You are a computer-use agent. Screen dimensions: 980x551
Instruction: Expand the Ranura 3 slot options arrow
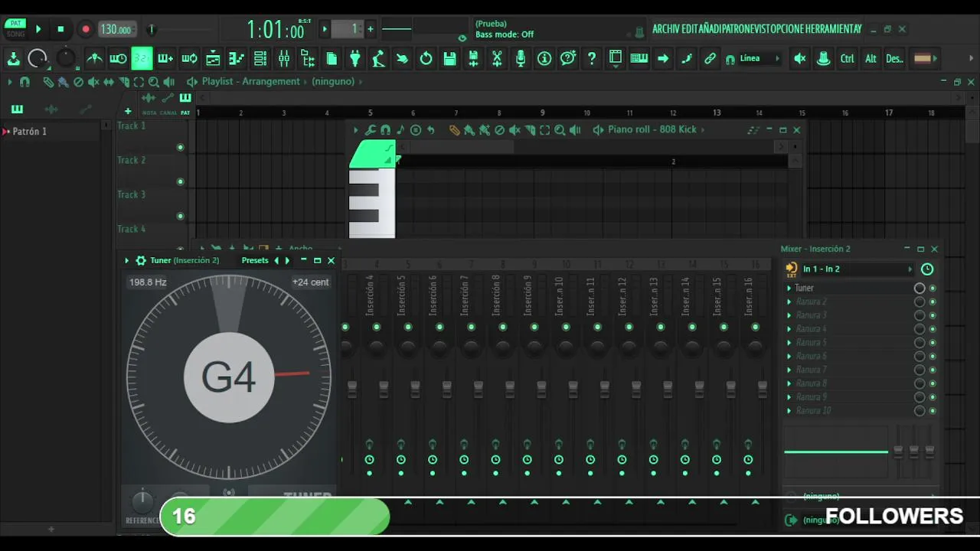tap(789, 315)
